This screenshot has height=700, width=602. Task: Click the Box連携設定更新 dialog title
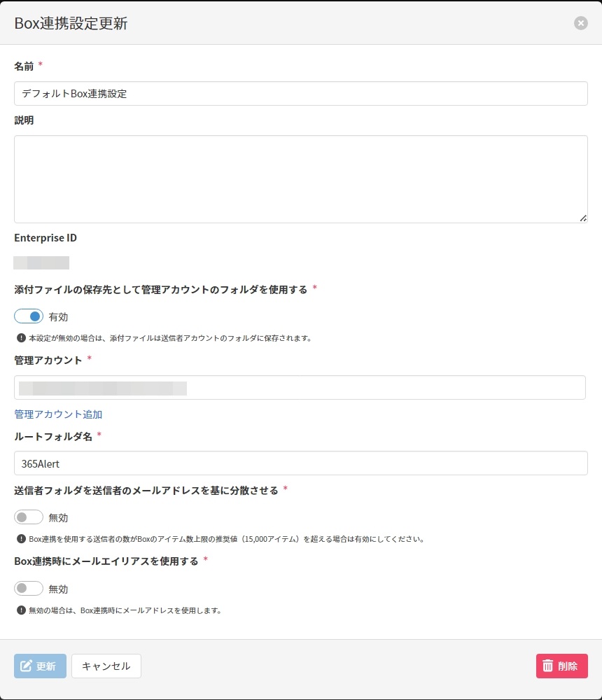(x=71, y=23)
